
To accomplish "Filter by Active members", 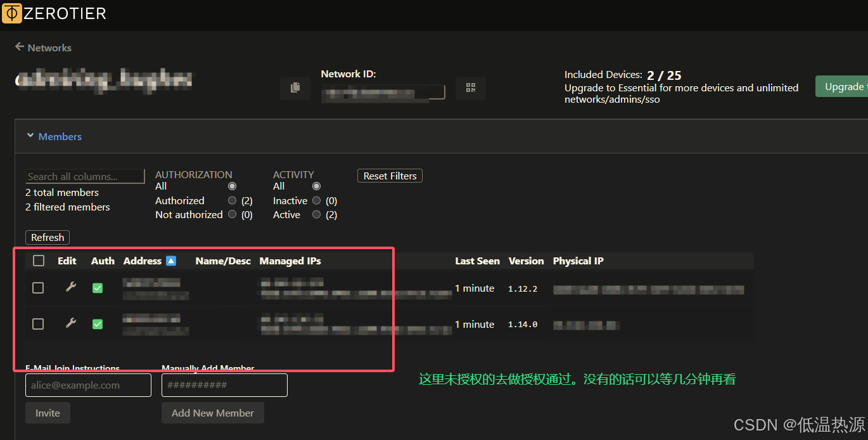I will (316, 214).
